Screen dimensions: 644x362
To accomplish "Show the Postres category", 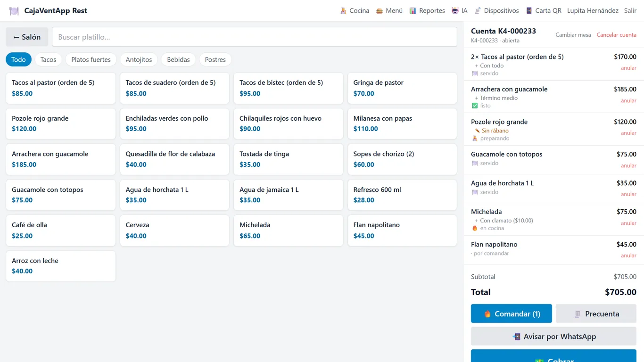I will point(215,59).
